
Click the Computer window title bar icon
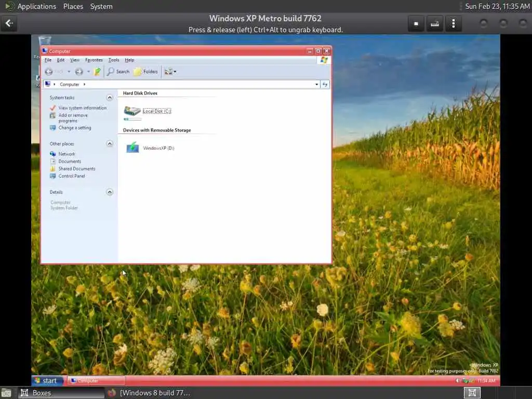pyautogui.click(x=45, y=51)
